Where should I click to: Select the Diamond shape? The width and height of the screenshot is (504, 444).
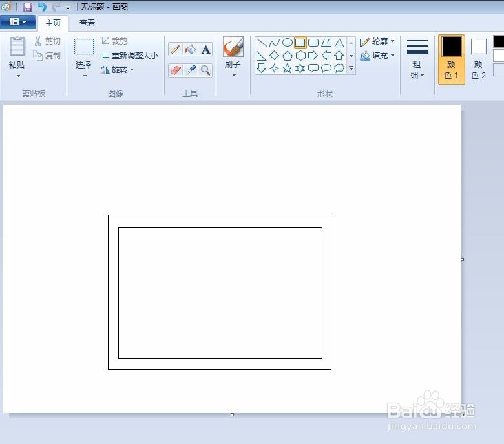[274, 56]
